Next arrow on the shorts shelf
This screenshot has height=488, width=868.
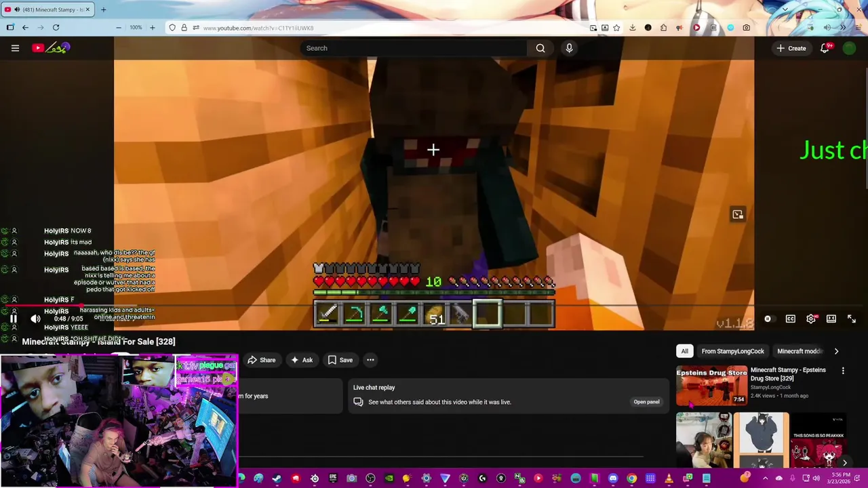pyautogui.click(x=844, y=463)
